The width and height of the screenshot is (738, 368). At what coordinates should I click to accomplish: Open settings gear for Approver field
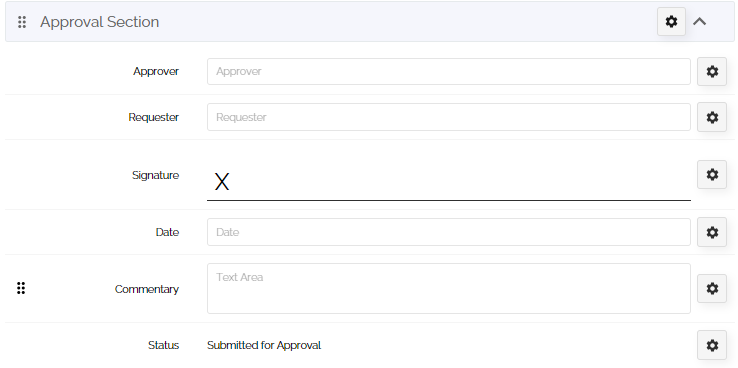tap(712, 72)
